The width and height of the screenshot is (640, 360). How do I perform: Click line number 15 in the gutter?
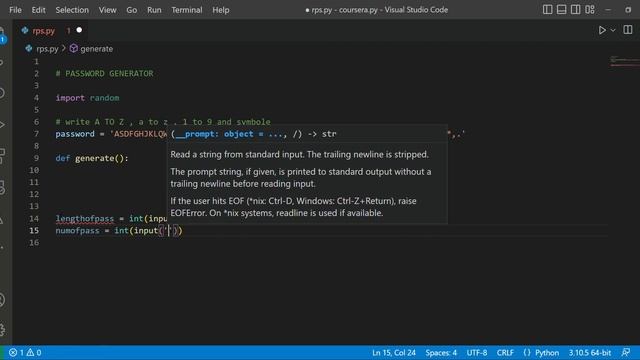tap(34, 231)
